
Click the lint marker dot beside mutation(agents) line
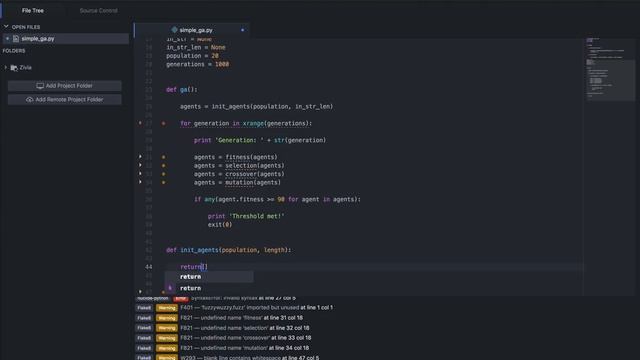coord(164,182)
